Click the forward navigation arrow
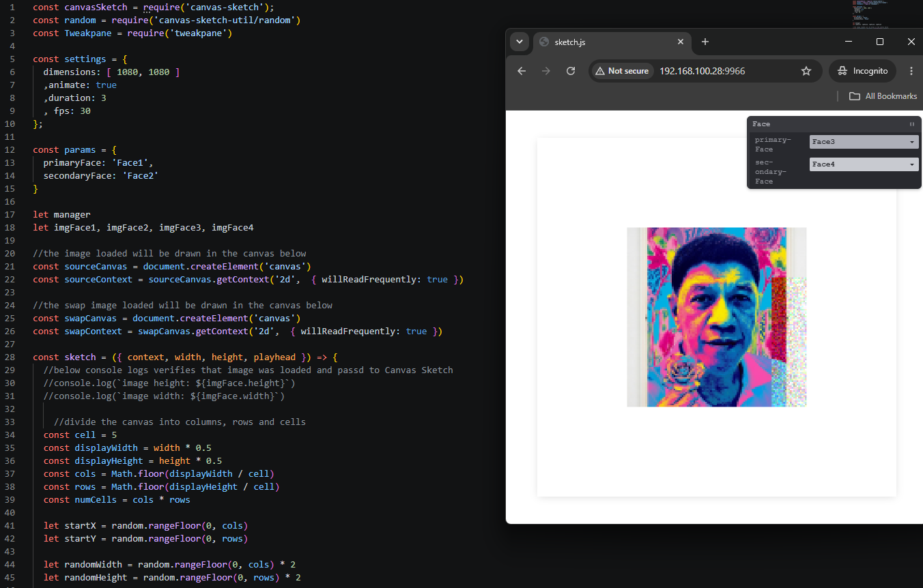This screenshot has height=588, width=923. pyautogui.click(x=546, y=71)
